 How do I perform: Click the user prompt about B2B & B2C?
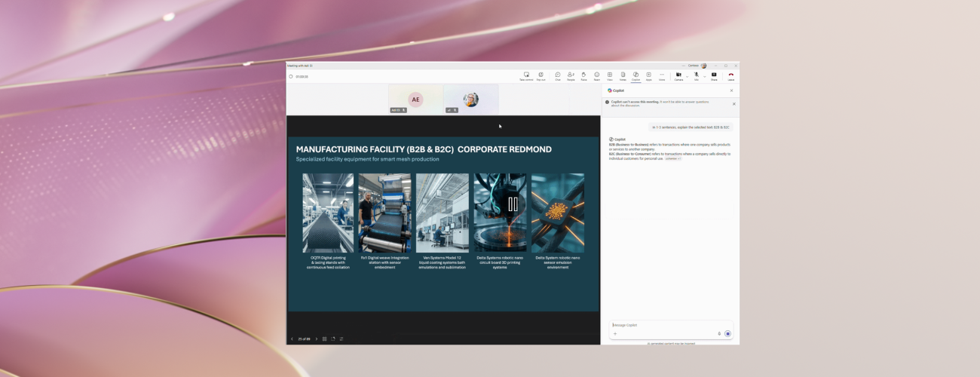tap(691, 127)
